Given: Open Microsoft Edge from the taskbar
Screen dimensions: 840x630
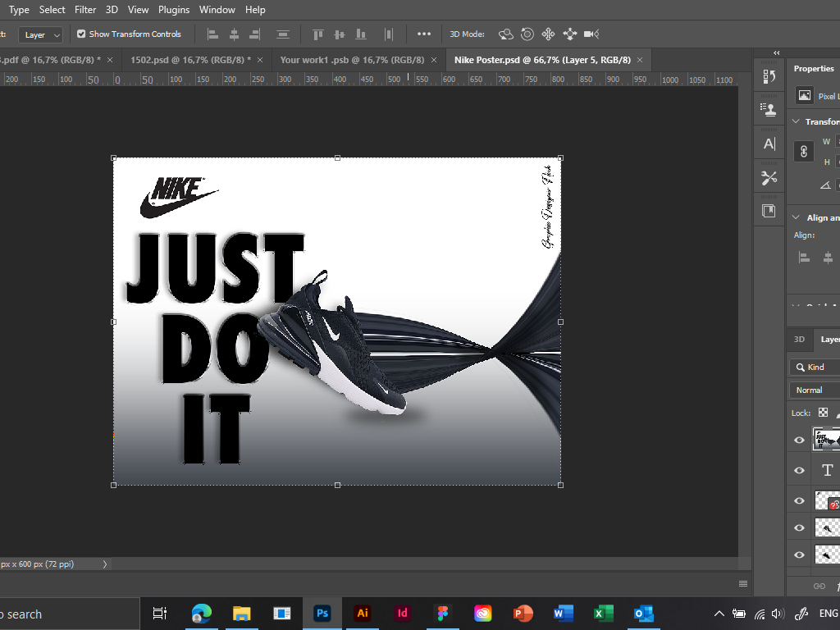Looking at the screenshot, I should click(202, 613).
